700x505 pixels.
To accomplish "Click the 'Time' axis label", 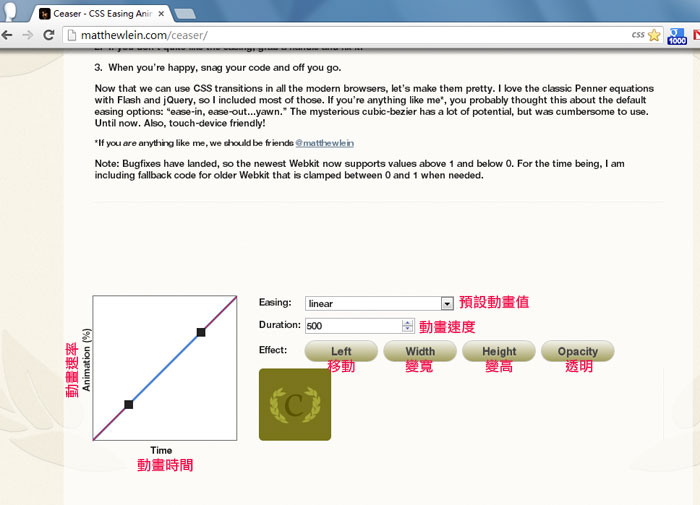I will pos(161,450).
